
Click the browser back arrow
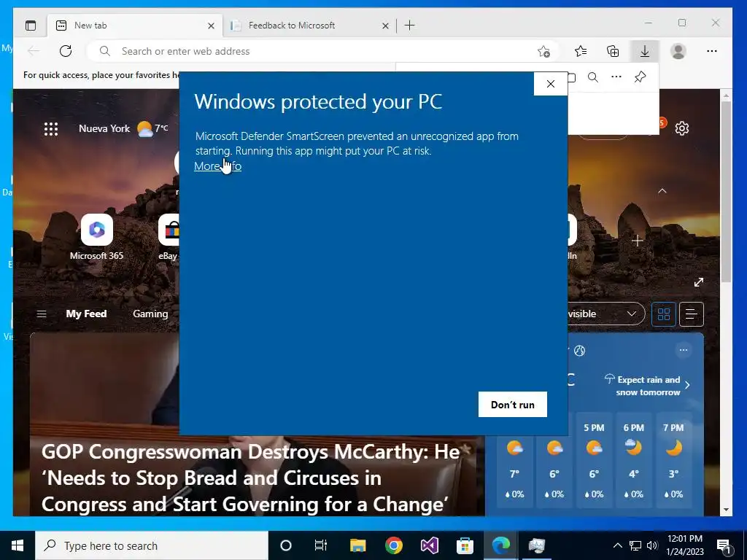click(x=34, y=51)
